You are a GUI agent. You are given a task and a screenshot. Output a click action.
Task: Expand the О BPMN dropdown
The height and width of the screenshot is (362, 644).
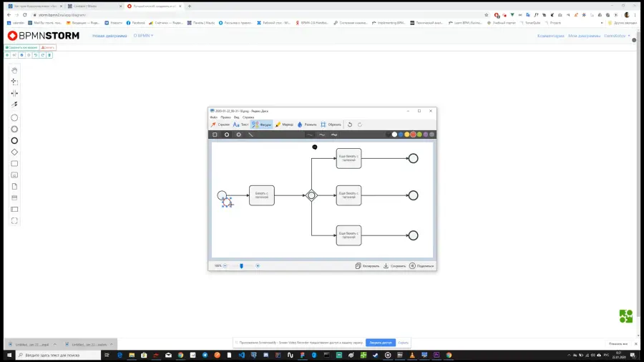click(x=143, y=36)
